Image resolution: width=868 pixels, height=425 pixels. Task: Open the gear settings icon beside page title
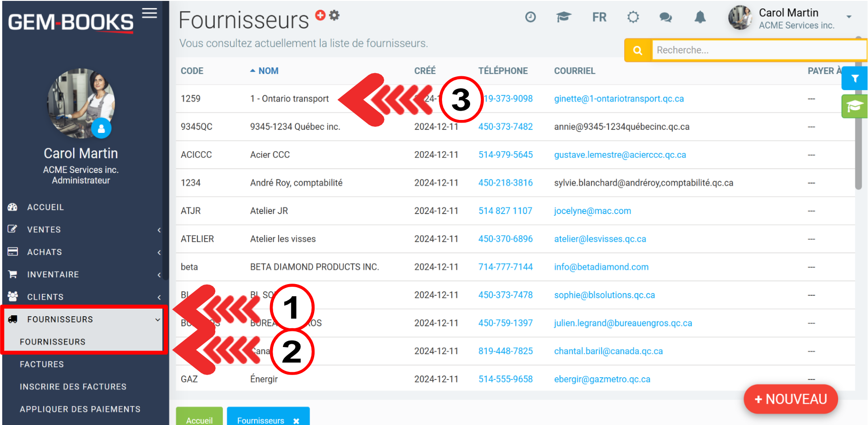pos(334,15)
